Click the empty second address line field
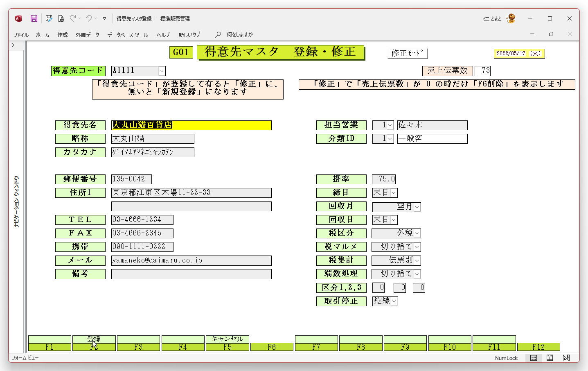This screenshot has width=588, height=371. [191, 206]
